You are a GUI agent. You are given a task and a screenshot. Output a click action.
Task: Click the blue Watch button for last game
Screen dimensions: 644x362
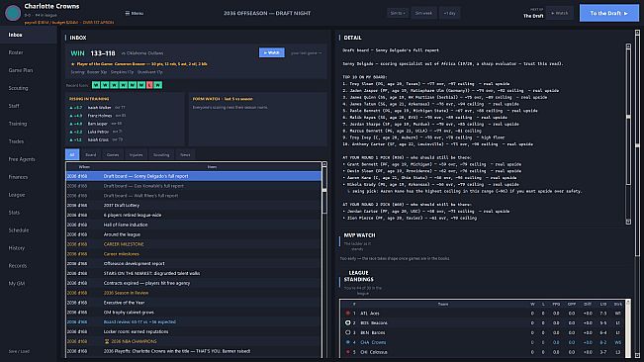(271, 52)
